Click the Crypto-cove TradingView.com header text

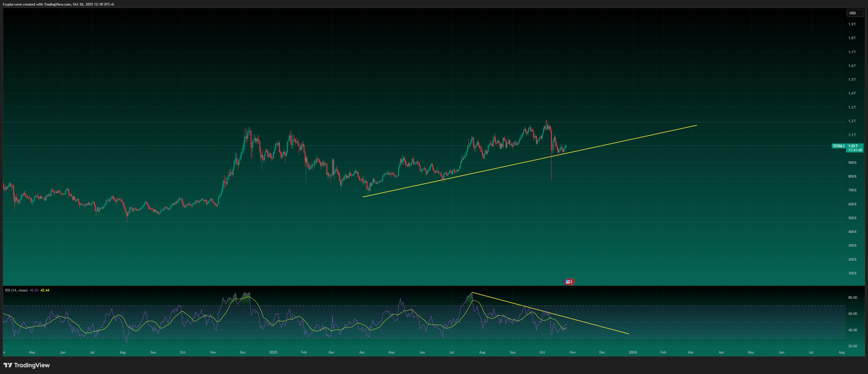[58, 4]
